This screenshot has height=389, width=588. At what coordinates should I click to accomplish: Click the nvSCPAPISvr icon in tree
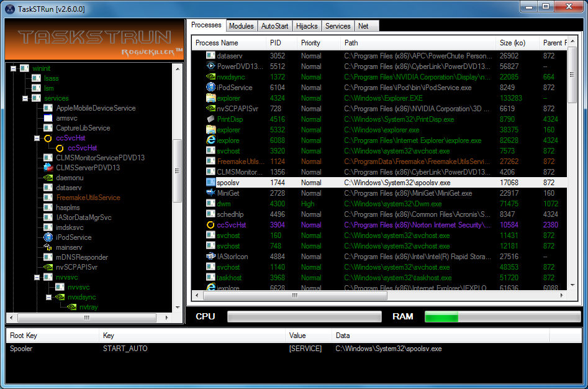click(x=48, y=267)
